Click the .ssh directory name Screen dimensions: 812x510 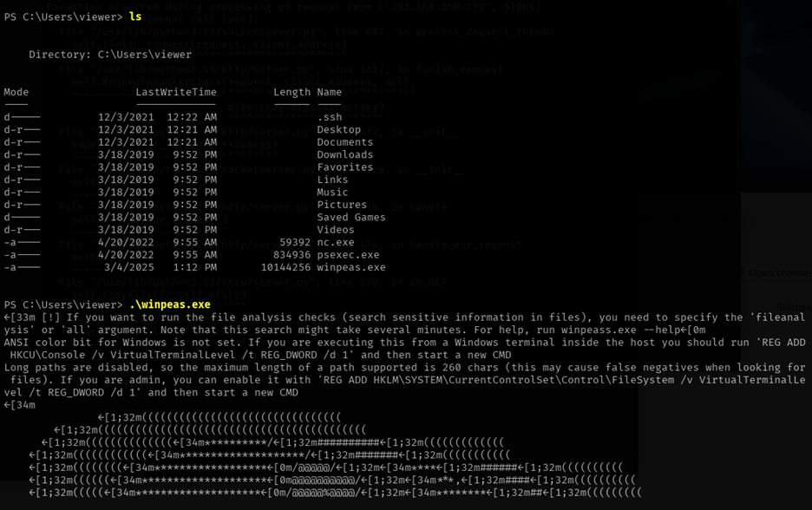[x=329, y=117]
